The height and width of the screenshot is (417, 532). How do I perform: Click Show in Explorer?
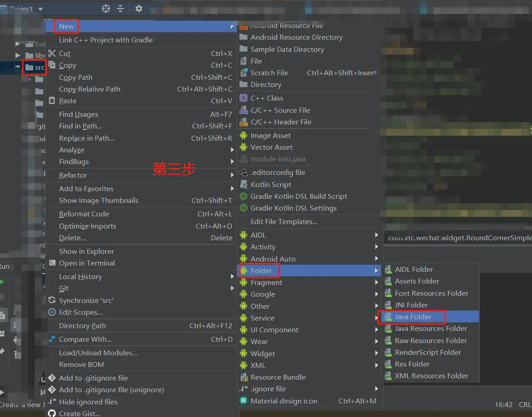point(86,251)
